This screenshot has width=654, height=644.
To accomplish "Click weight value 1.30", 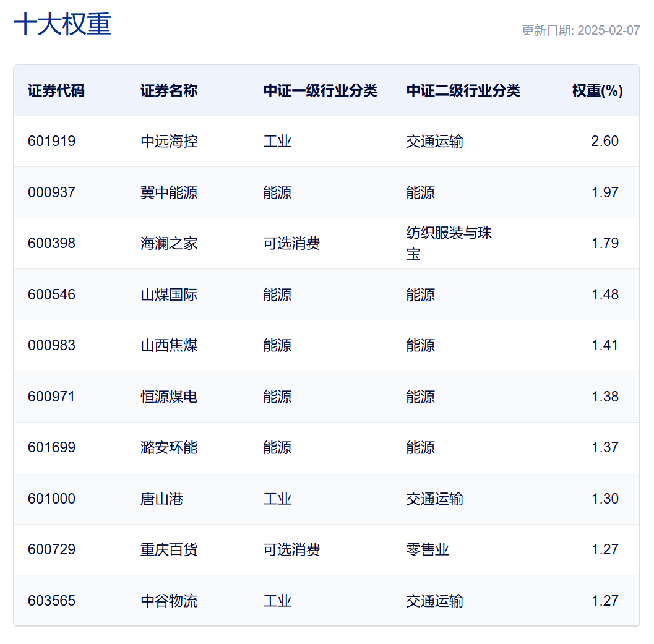I will (605, 499).
